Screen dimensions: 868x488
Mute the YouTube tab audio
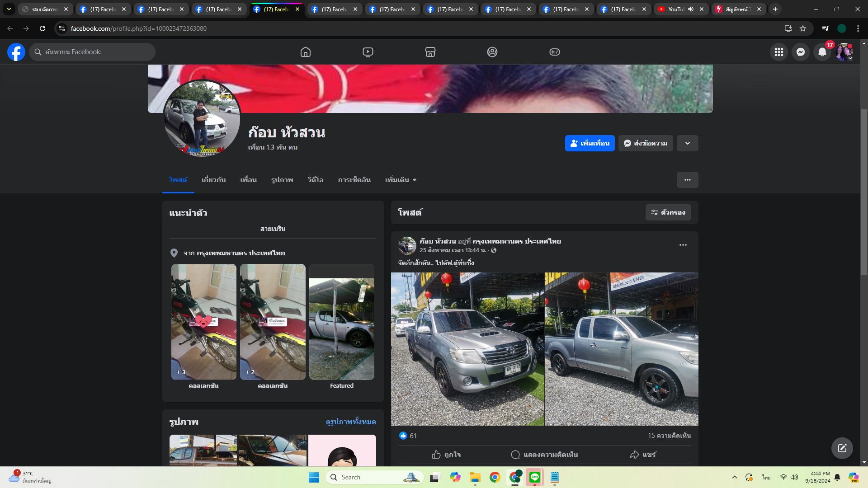tap(691, 9)
